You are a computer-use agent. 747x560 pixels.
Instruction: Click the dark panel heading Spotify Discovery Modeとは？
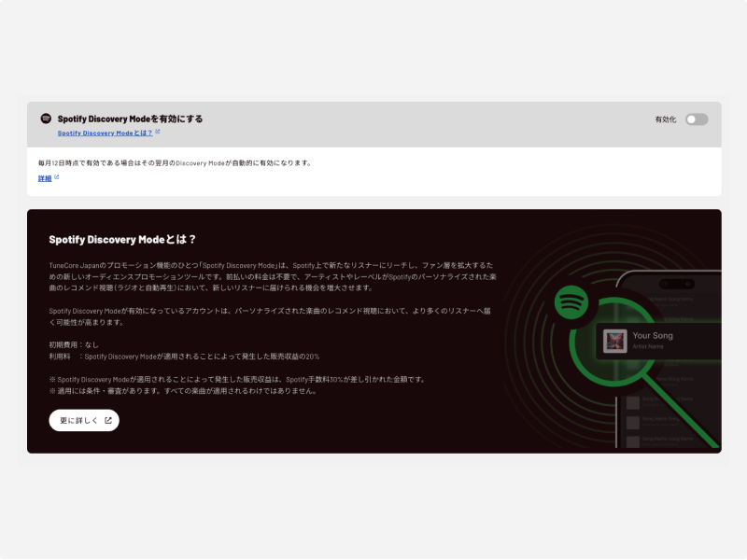[122, 239]
